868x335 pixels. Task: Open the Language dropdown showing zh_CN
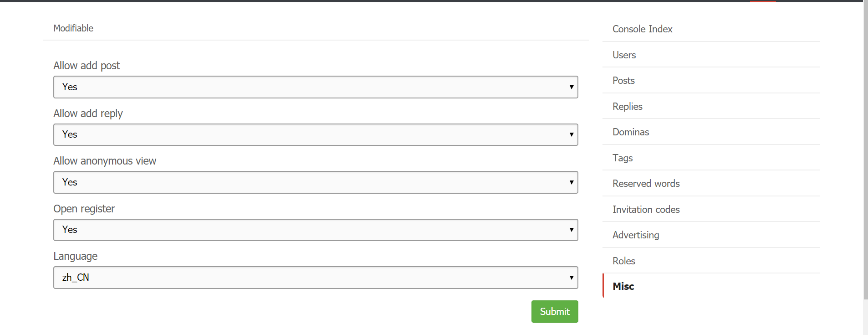tap(316, 278)
